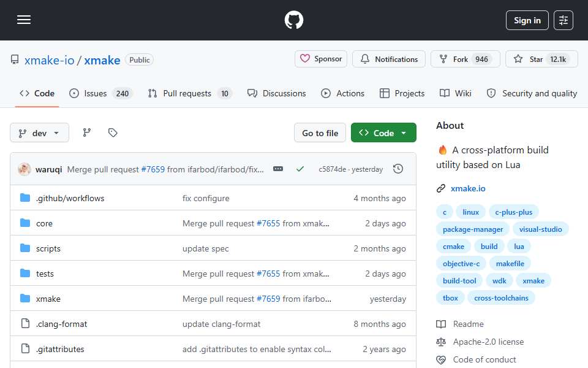Open the .gitattributes file
This screenshot has height=368, width=588.
60,349
